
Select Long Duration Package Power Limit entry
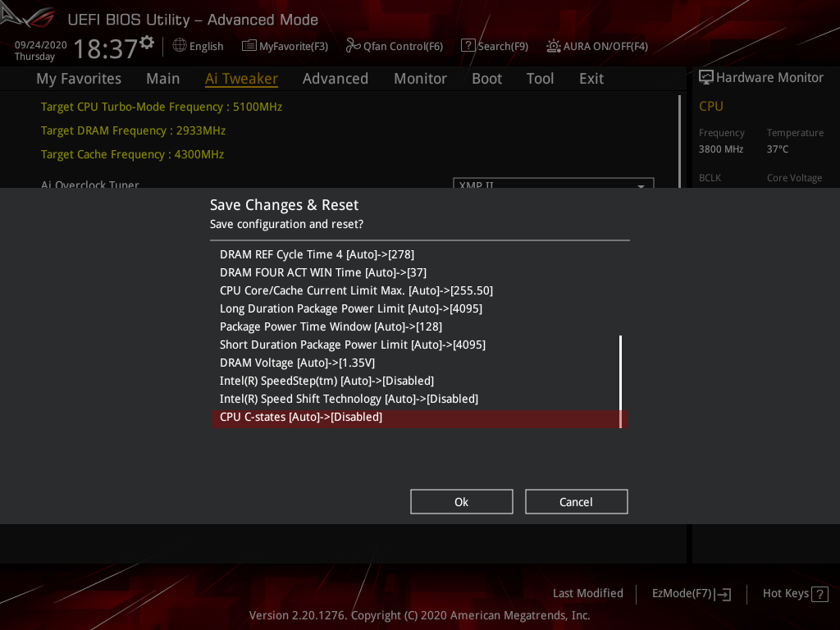coord(351,309)
